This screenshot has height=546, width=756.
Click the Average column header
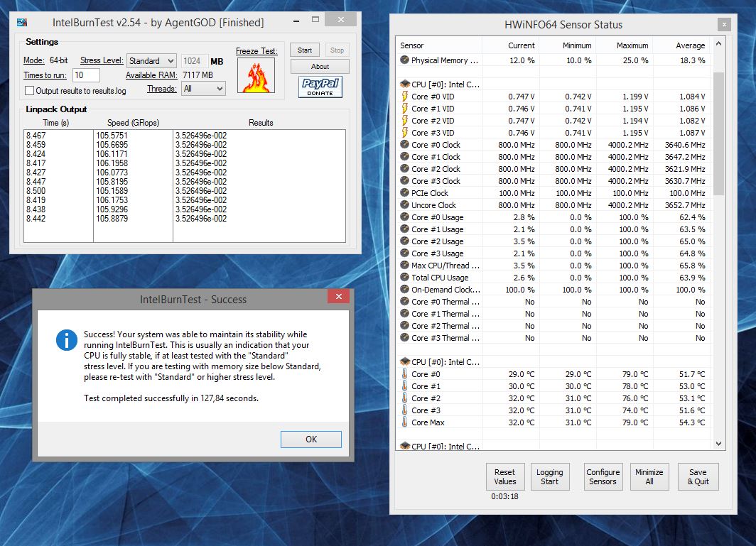tap(681, 45)
